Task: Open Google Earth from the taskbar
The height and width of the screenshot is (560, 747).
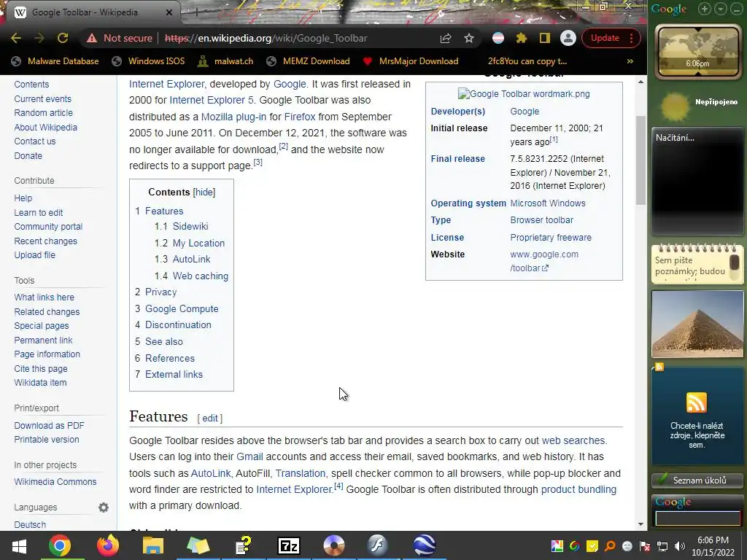Action: pyautogui.click(x=424, y=545)
